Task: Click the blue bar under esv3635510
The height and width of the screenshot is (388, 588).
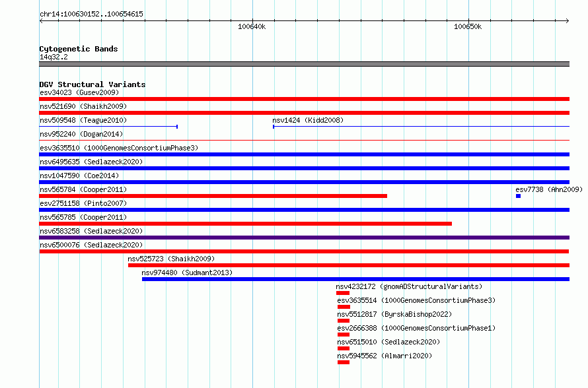Action: coord(304,154)
